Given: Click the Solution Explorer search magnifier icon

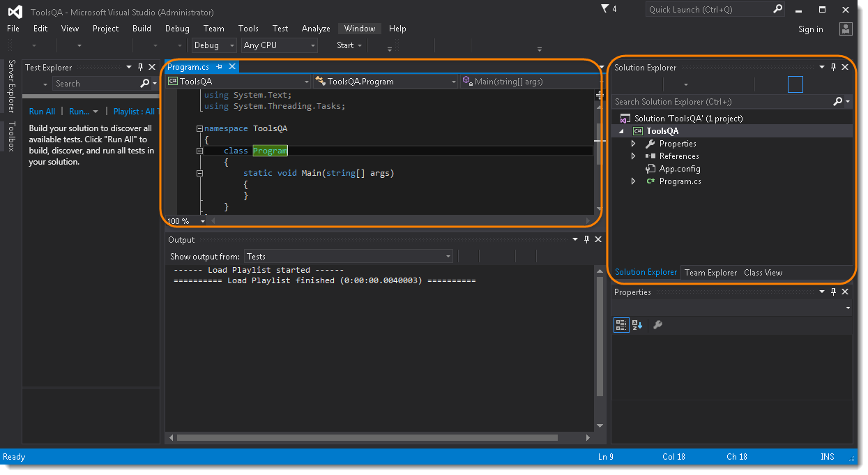Looking at the screenshot, I should 838,102.
